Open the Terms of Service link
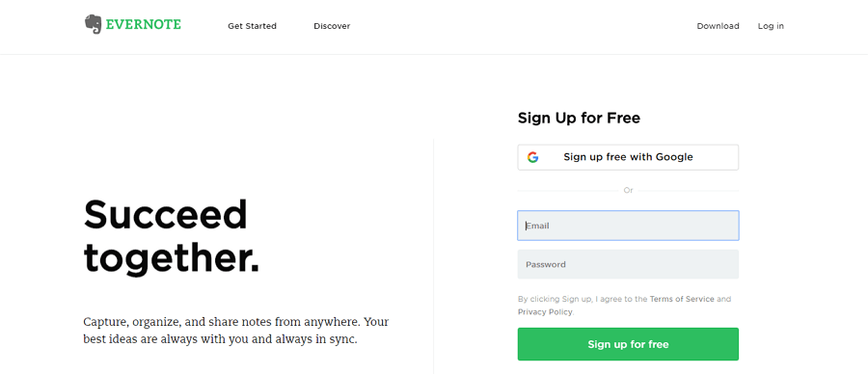 [x=682, y=299]
